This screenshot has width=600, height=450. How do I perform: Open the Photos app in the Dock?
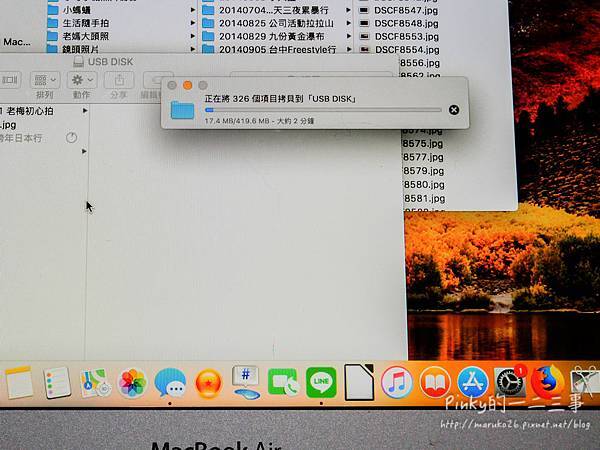pos(132,383)
